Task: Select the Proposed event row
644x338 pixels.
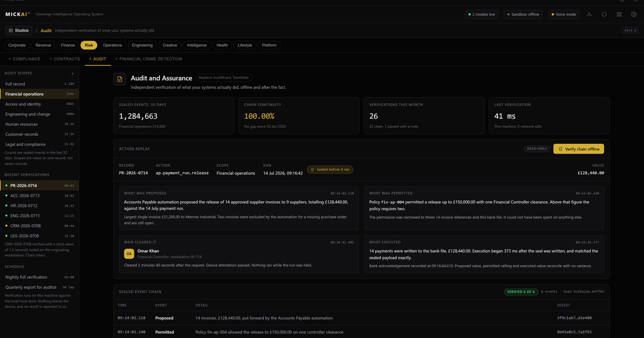Action: pyautogui.click(x=361, y=318)
